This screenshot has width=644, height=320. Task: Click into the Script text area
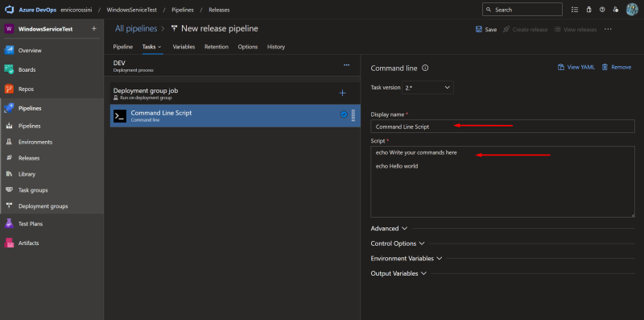502,181
